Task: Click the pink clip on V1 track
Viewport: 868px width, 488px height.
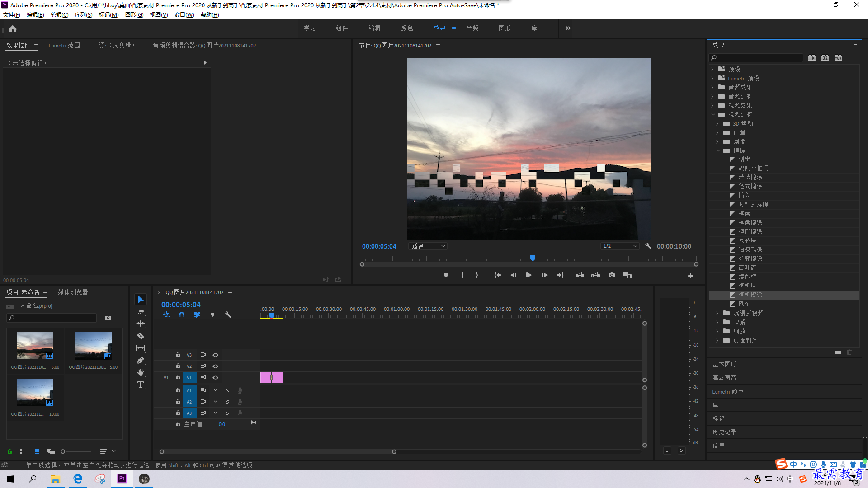Action: pyautogui.click(x=271, y=377)
